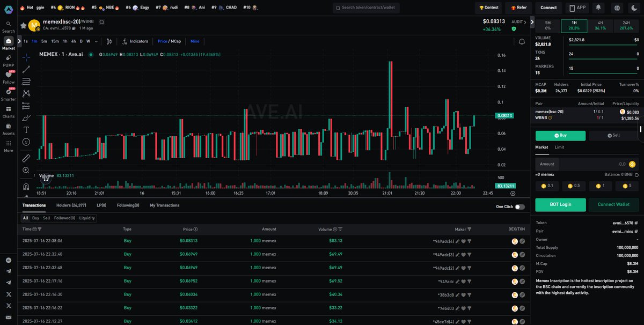Click the Connect button
Viewport: 644px width, 325px height.
click(548, 8)
